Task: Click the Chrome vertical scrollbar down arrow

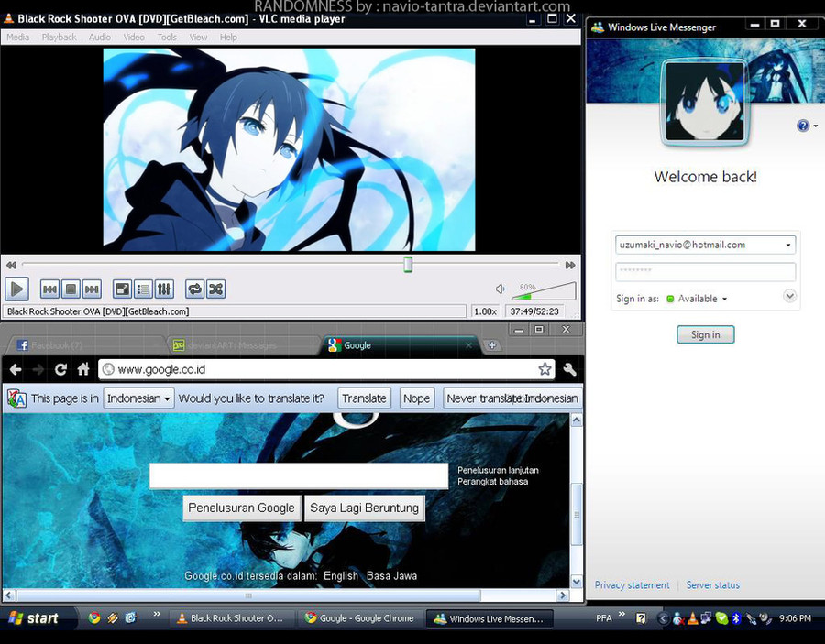Action: [x=577, y=582]
